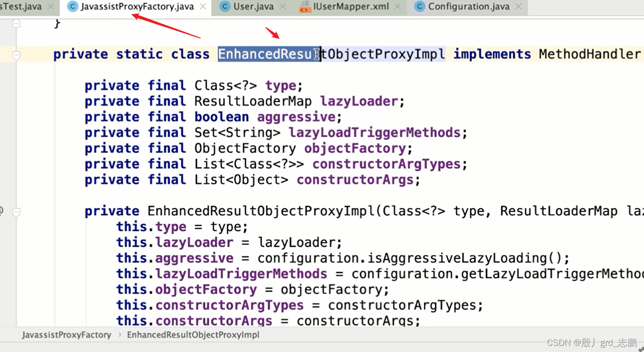Click this.constructorArgTypes in the constructor assignment

[x=210, y=305]
